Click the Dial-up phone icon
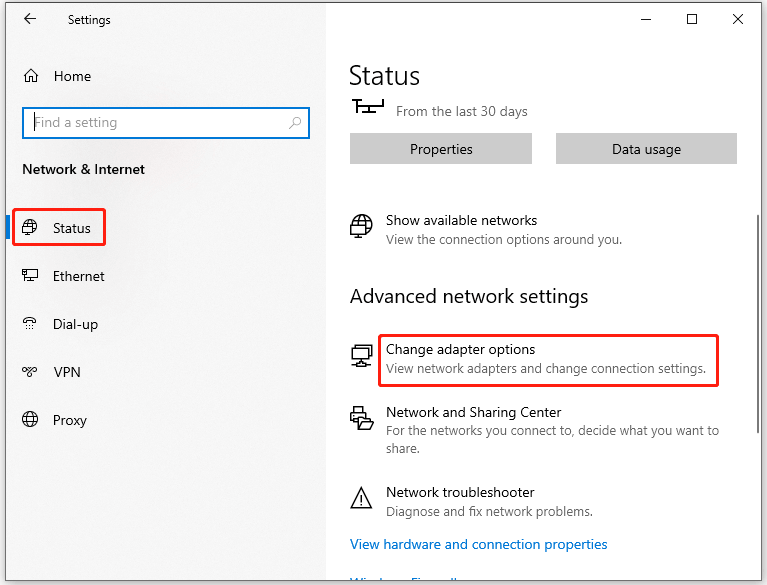 [30, 323]
